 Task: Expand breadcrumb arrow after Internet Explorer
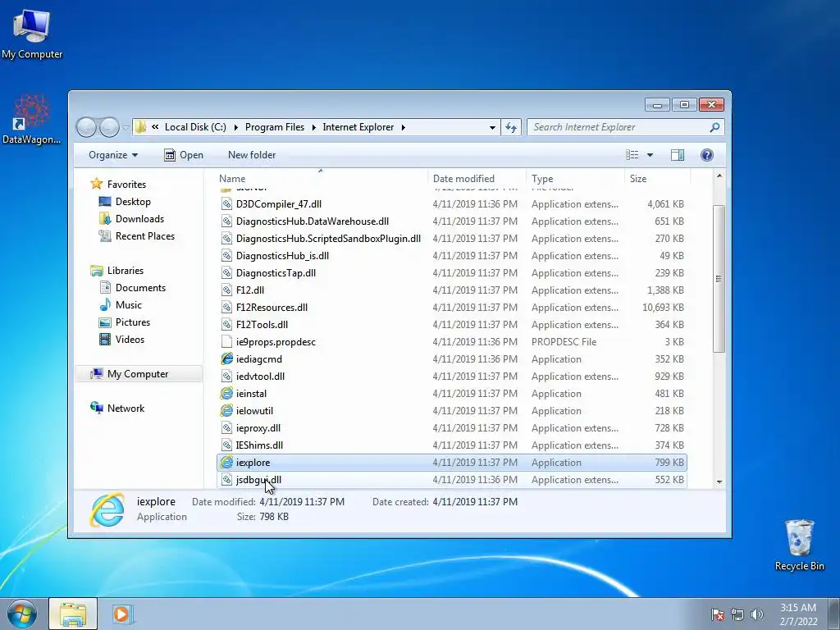click(x=403, y=127)
